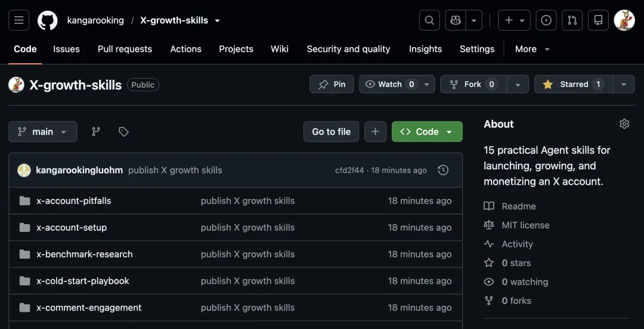The image size is (644, 329).
Task: Open the MIT license link
Action: 525,225
